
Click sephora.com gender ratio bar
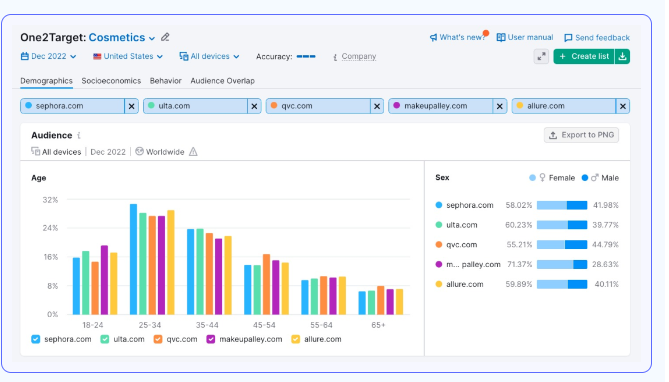click(x=562, y=205)
